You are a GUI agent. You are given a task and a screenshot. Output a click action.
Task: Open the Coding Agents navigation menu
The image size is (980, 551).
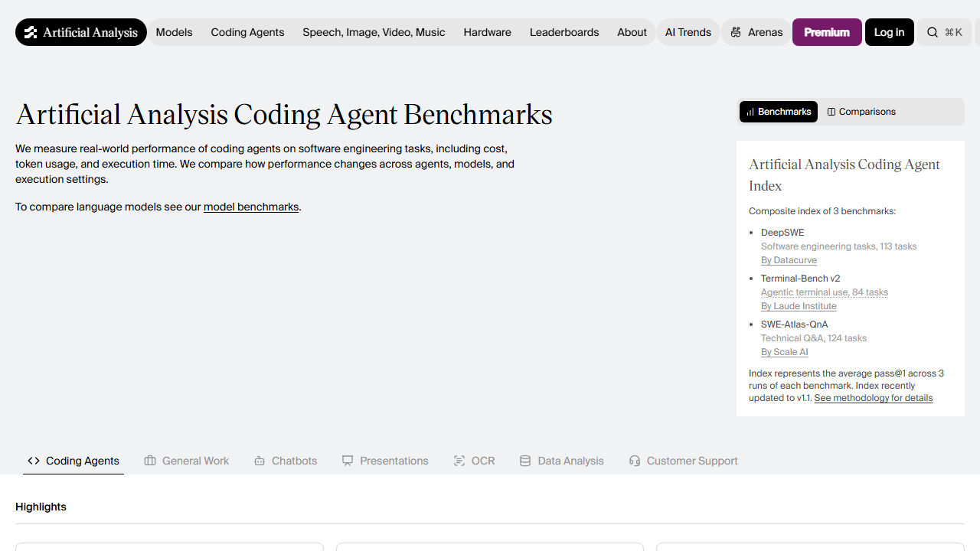tap(247, 32)
